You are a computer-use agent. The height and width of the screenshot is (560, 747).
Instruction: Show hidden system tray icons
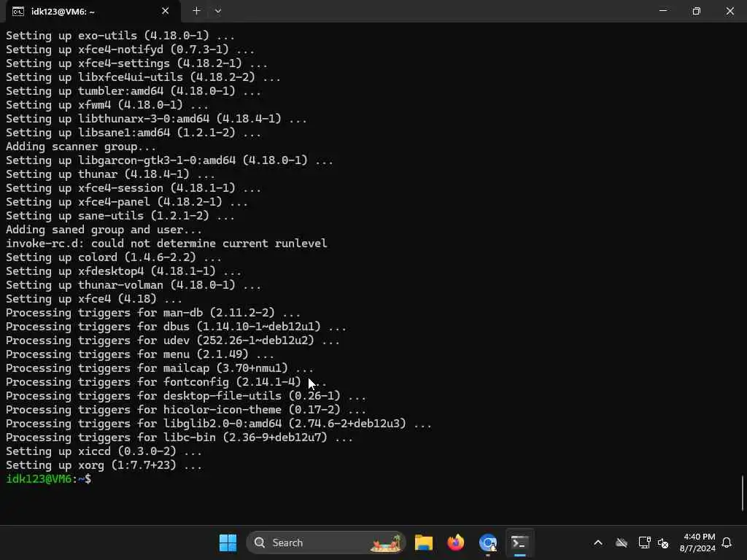pos(598,542)
